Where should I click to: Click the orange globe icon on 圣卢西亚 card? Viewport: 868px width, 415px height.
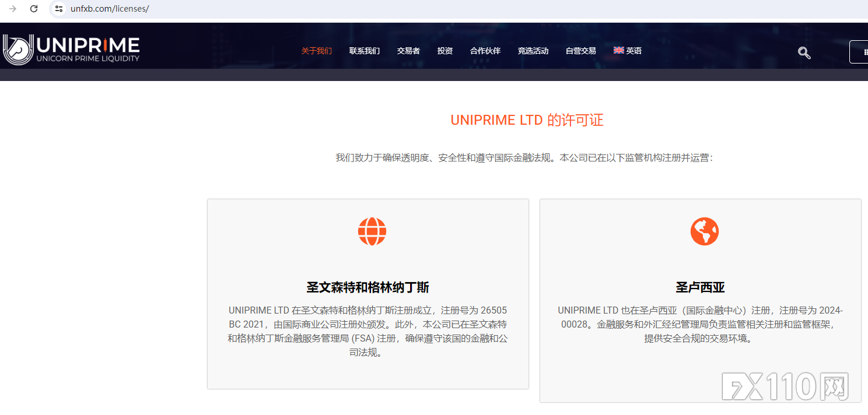[704, 231]
